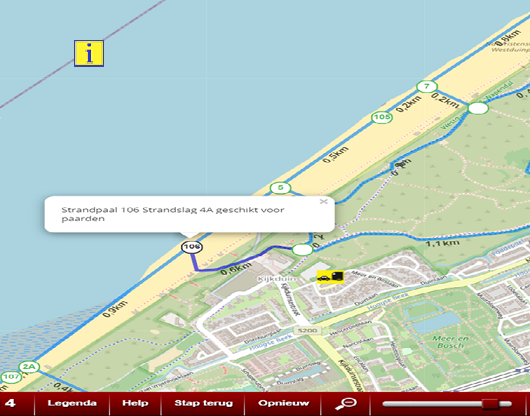Click the yellow information icon
Screen dimensions: 530x416
pyautogui.click(x=89, y=53)
